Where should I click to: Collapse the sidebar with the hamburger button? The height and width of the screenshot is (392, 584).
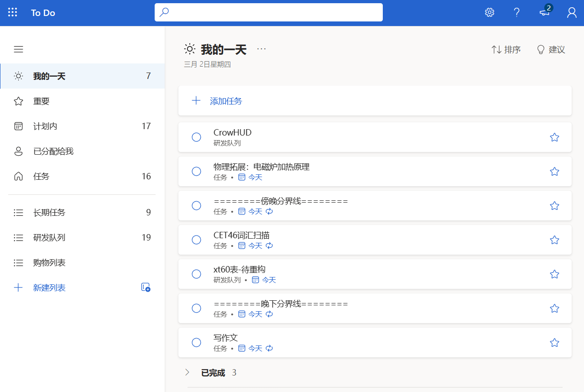tap(18, 49)
